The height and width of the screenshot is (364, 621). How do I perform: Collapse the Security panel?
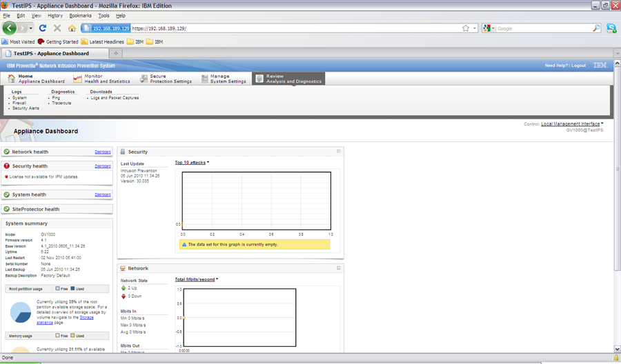pyautogui.click(x=339, y=151)
